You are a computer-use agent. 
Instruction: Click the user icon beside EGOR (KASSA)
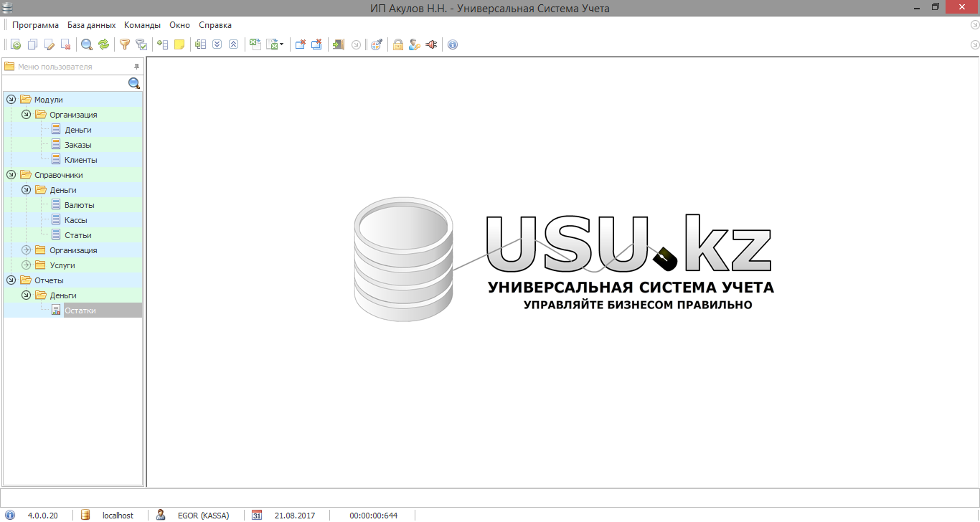(x=161, y=515)
